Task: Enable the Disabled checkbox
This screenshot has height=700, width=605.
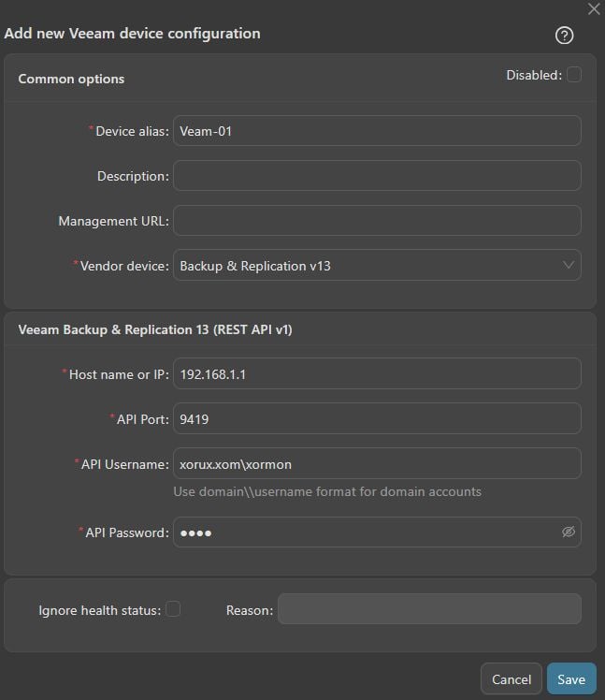Action: 574,75
